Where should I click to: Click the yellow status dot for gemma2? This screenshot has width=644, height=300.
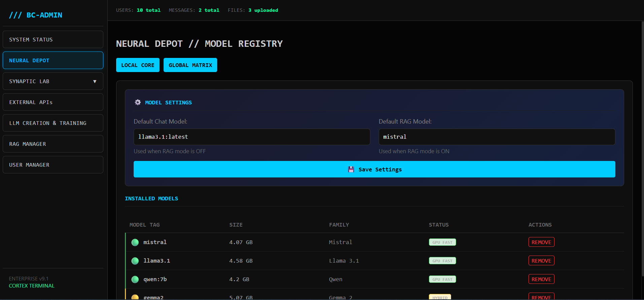[135, 297]
